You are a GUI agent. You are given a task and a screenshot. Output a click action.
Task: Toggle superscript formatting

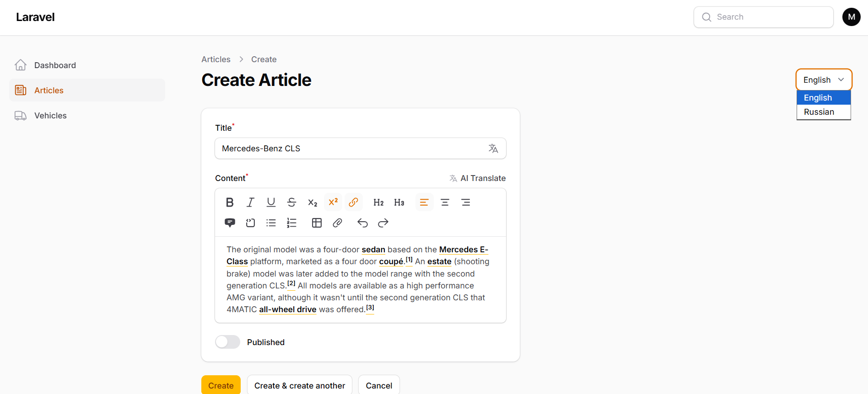click(x=333, y=202)
